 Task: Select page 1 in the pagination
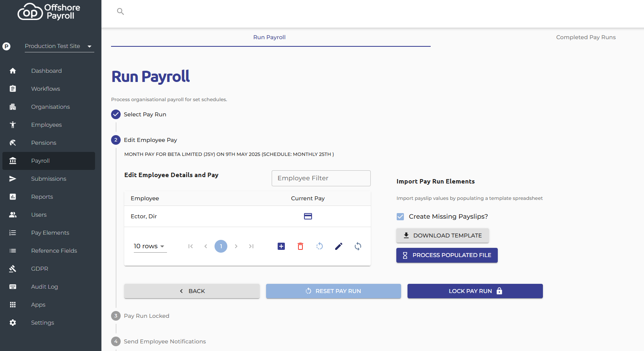click(x=221, y=246)
